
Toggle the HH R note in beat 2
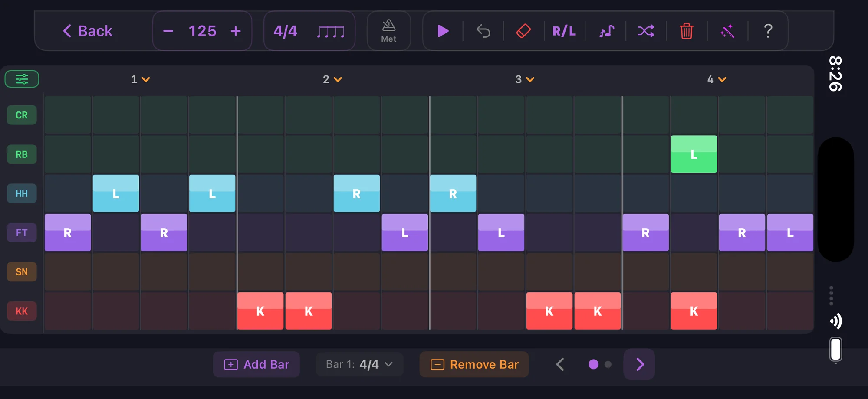357,193
